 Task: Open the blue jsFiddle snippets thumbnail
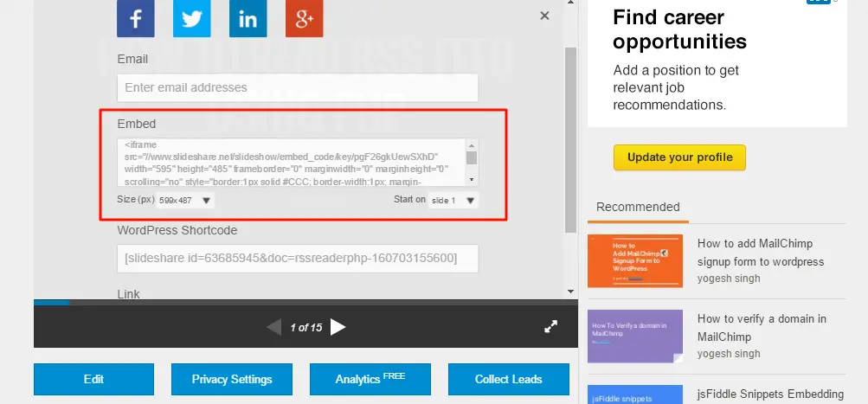click(x=635, y=394)
